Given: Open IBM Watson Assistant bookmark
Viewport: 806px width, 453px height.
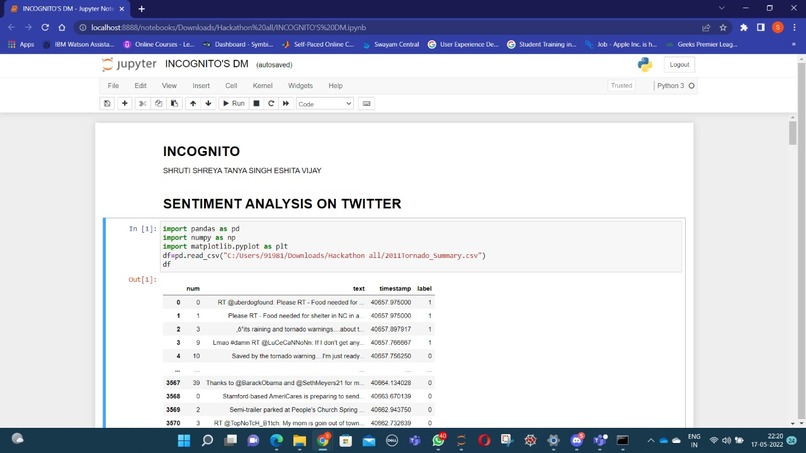Looking at the screenshot, I should (x=79, y=45).
